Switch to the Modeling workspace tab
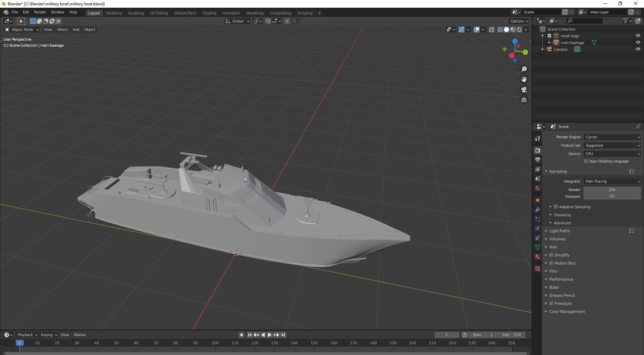The height and width of the screenshot is (355, 644). tap(114, 13)
